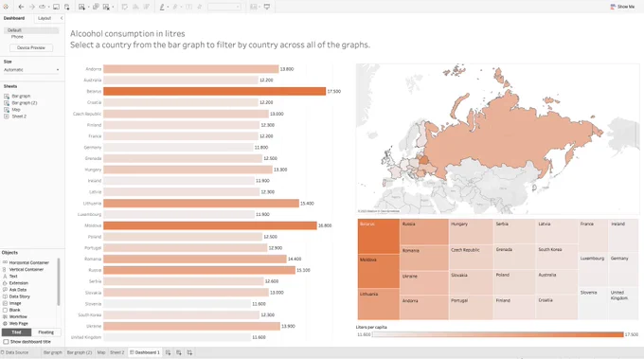
Task: Click the dashboard title text 'Alcoohol consumption in litres'
Action: pos(127,34)
